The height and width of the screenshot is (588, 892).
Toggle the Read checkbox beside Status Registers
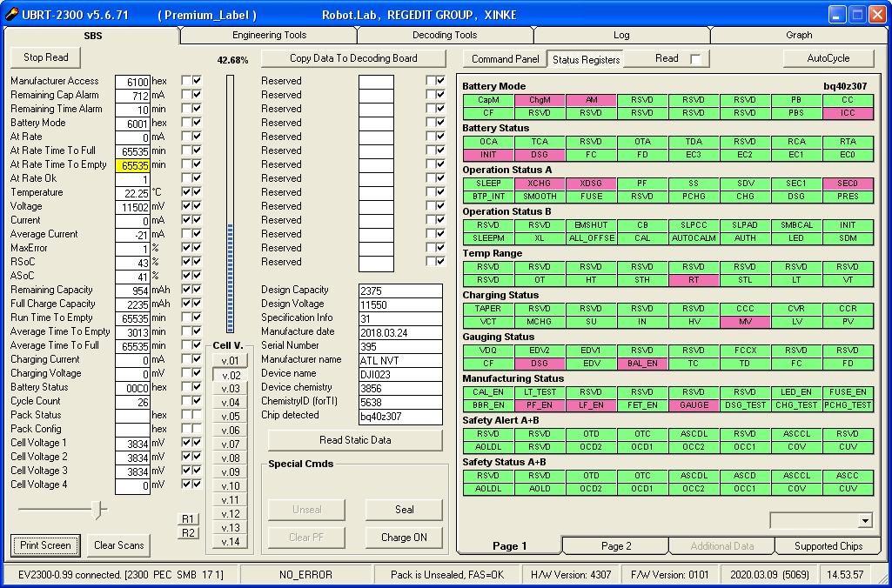[x=695, y=59]
